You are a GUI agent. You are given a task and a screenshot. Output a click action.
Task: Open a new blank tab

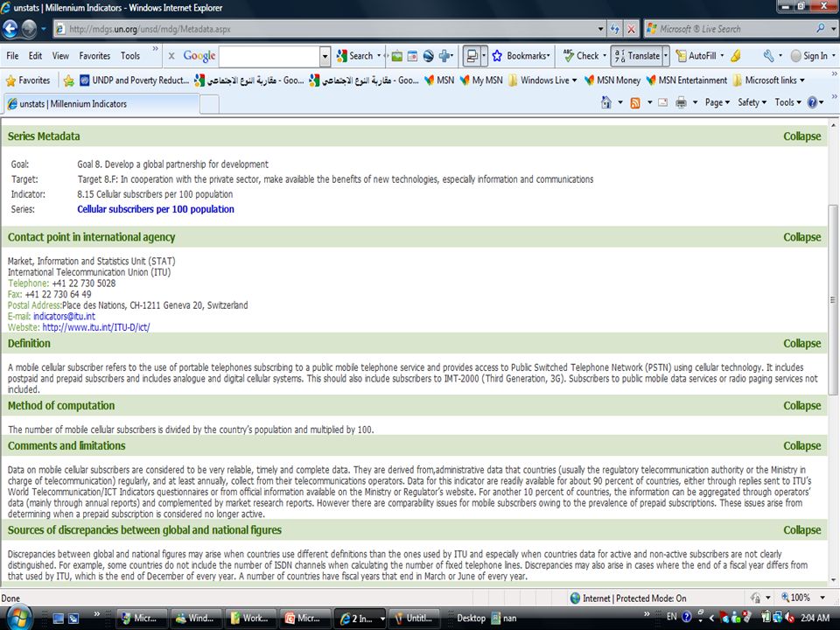[x=209, y=104]
